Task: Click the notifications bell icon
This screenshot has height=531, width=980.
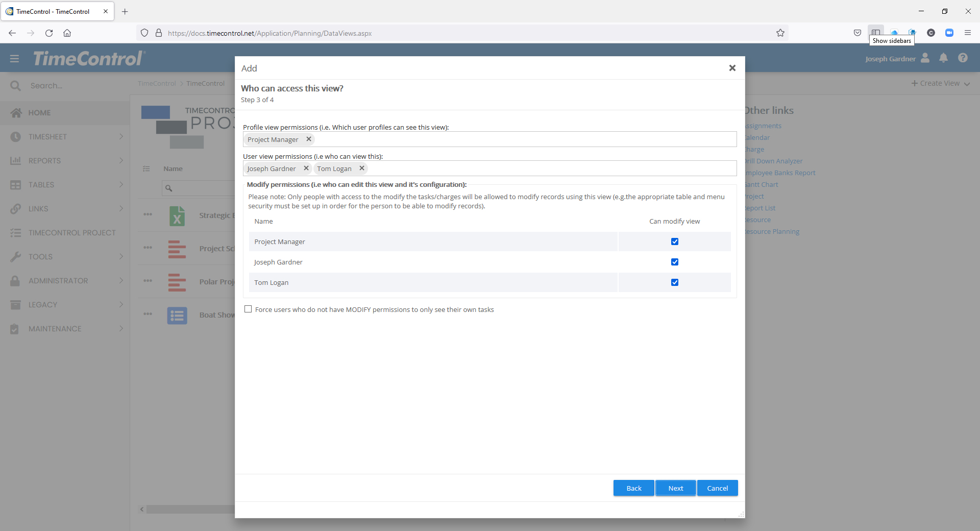Action: (943, 58)
